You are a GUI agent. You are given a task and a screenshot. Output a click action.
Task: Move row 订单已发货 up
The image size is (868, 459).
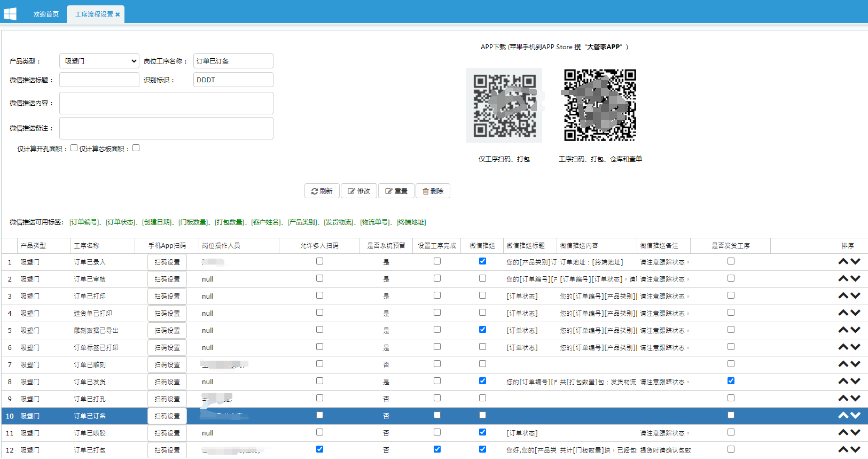(843, 382)
